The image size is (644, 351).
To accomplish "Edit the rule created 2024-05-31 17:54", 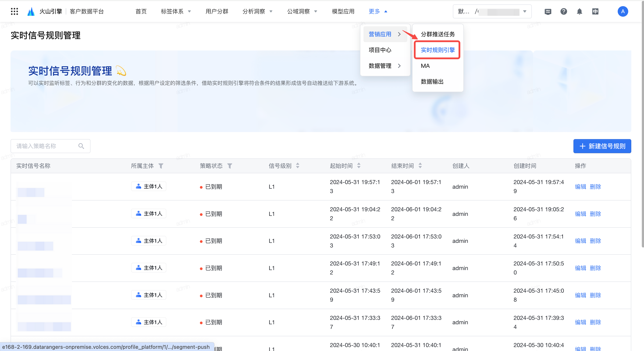I will (x=580, y=241).
